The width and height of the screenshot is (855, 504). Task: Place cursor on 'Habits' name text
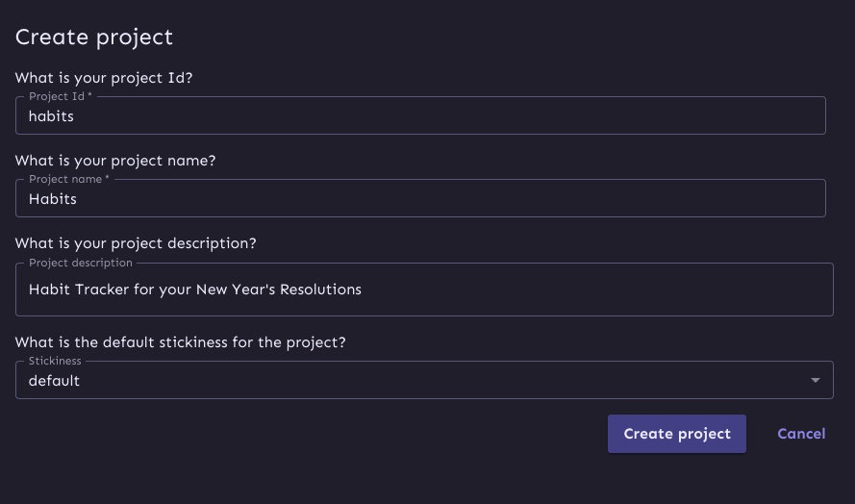pos(53,199)
